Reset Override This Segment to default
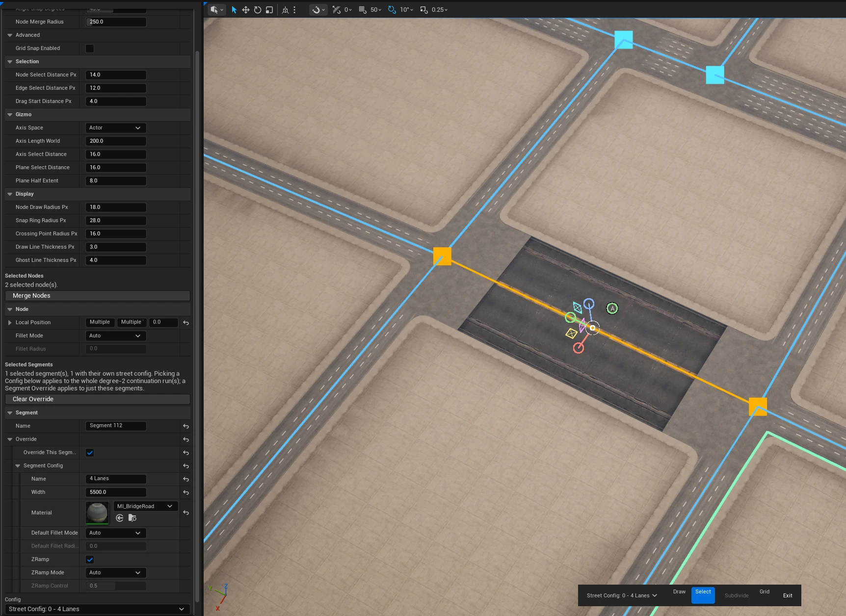846x616 pixels. pos(186,453)
